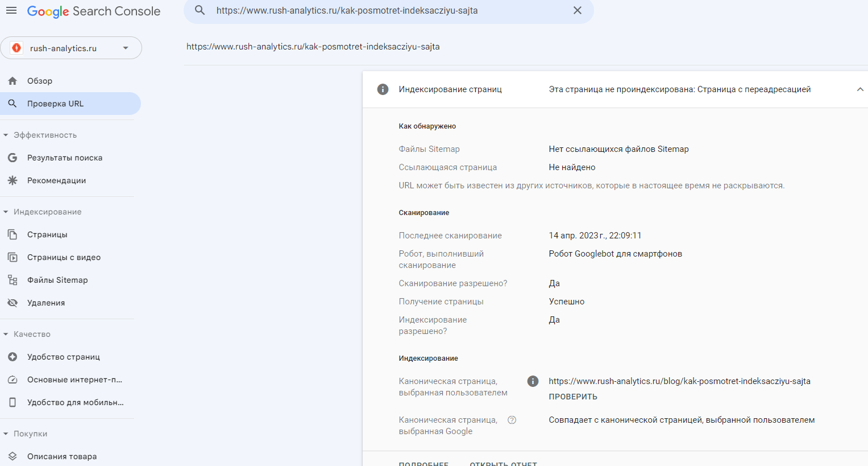Go to Файлы Sitemap page
Screen dimensions: 868x466
point(57,280)
